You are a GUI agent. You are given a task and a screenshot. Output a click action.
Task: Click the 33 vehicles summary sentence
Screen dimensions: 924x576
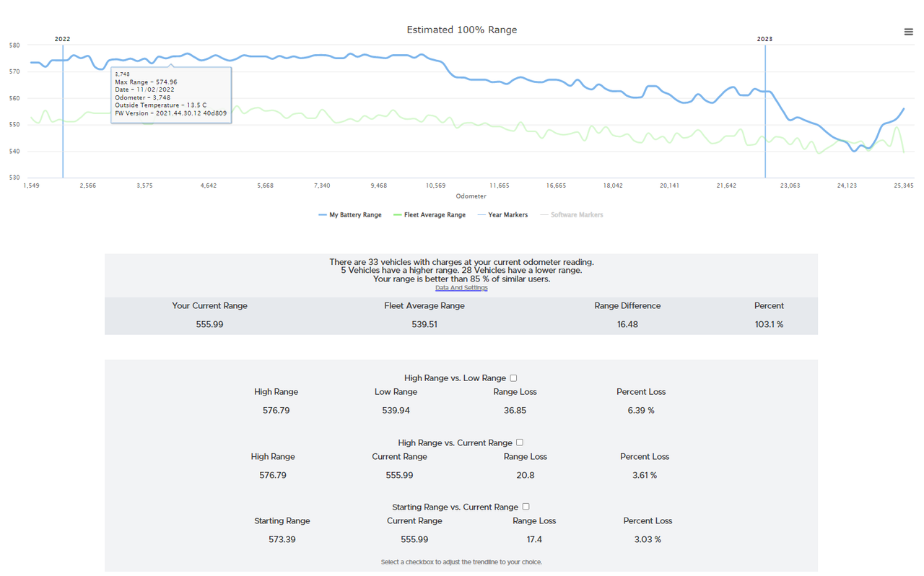click(x=461, y=262)
